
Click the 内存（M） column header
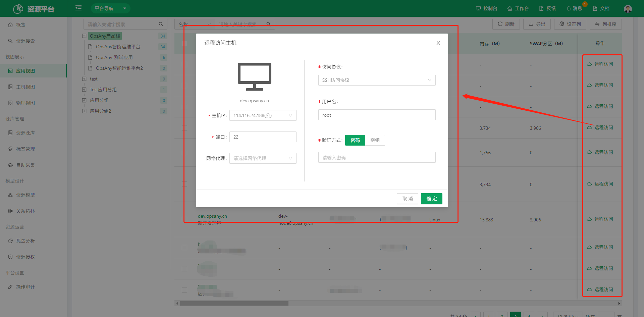click(x=490, y=44)
